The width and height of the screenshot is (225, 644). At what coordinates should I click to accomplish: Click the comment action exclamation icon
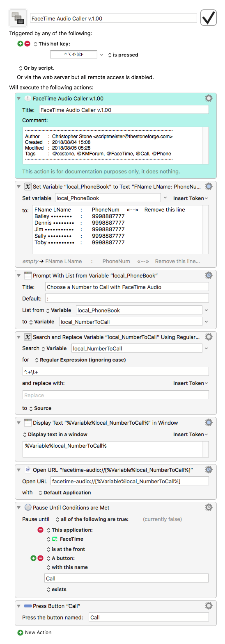pyautogui.click(x=28, y=98)
